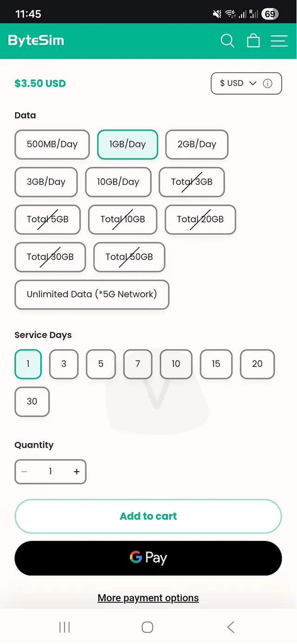Screen dimensions: 297x644
Task: Pay with the Google Pay button
Action: 148,558
